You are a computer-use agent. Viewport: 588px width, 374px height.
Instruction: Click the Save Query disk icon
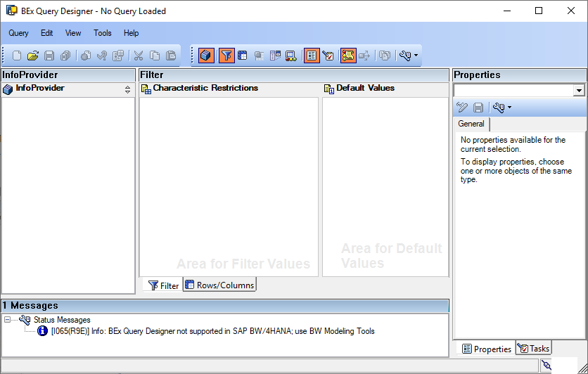tap(49, 56)
